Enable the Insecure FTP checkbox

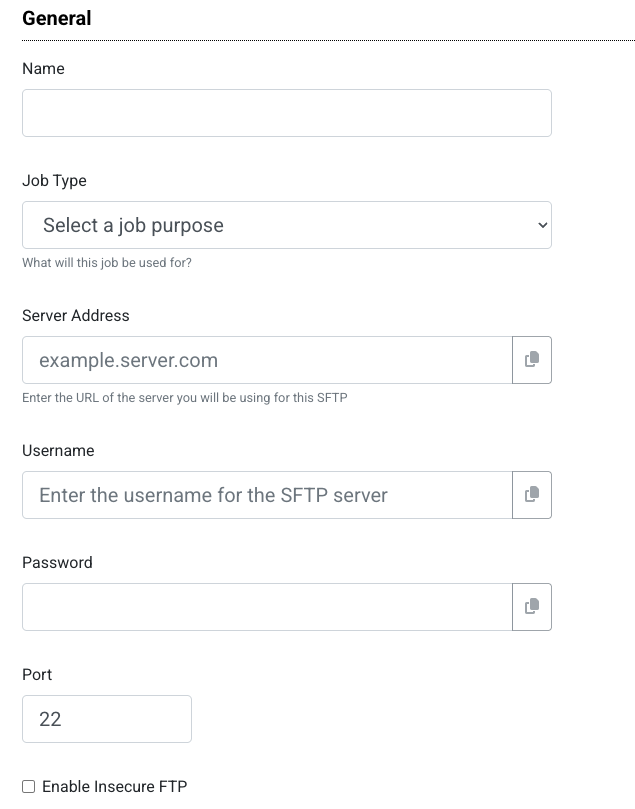(x=29, y=787)
